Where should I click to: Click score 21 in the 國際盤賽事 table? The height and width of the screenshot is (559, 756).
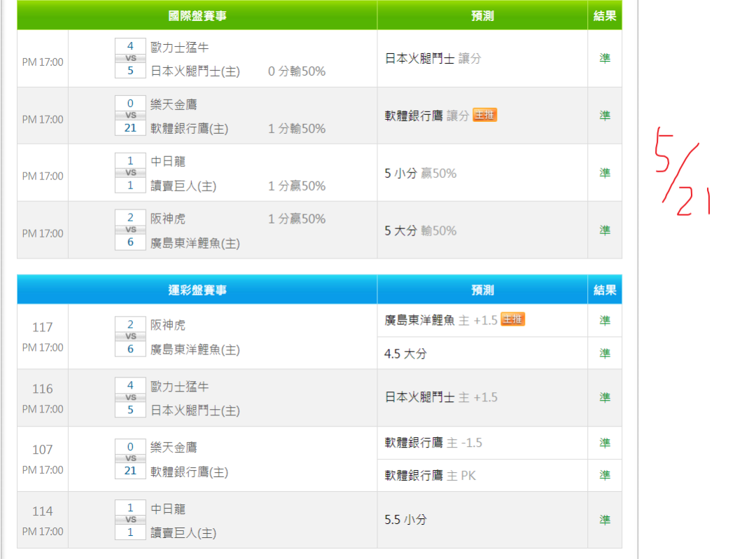coord(130,127)
